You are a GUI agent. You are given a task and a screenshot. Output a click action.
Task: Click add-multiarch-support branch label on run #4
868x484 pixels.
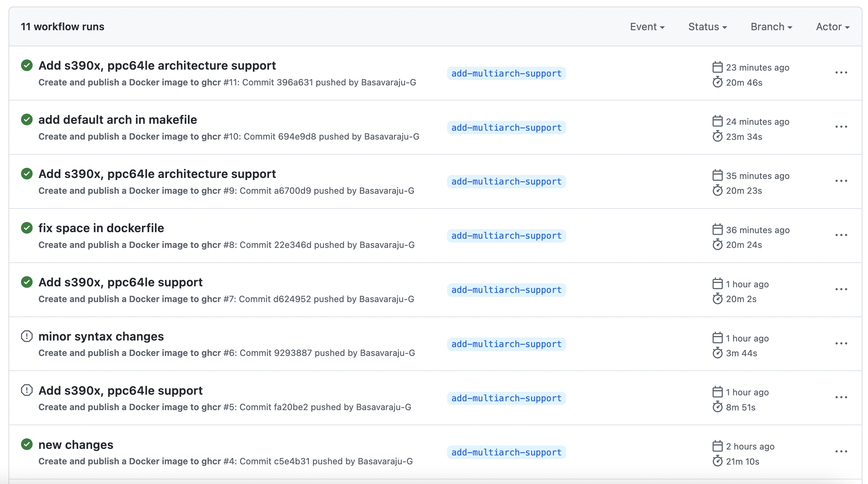point(506,452)
